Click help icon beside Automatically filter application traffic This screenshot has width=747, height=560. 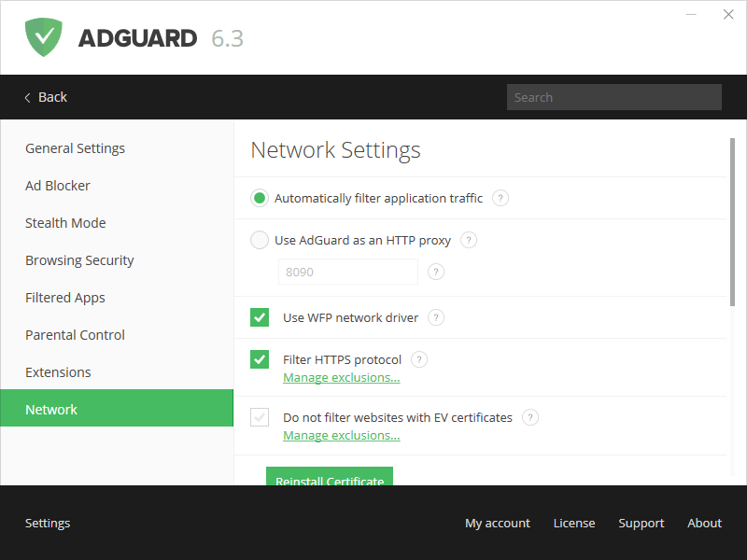coord(500,198)
